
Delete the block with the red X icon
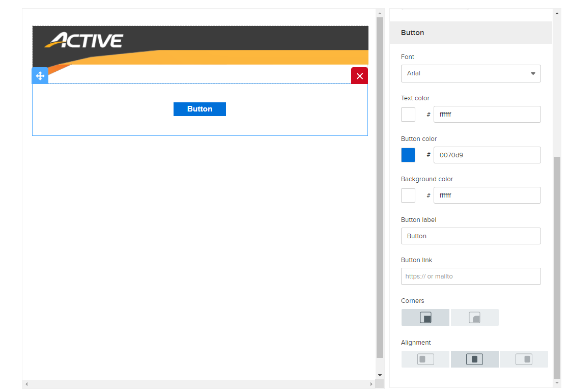[x=359, y=76]
